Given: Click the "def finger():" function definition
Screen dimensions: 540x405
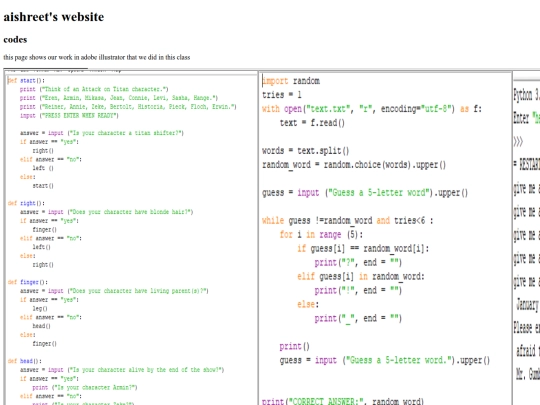Looking at the screenshot, I should pos(28,282).
